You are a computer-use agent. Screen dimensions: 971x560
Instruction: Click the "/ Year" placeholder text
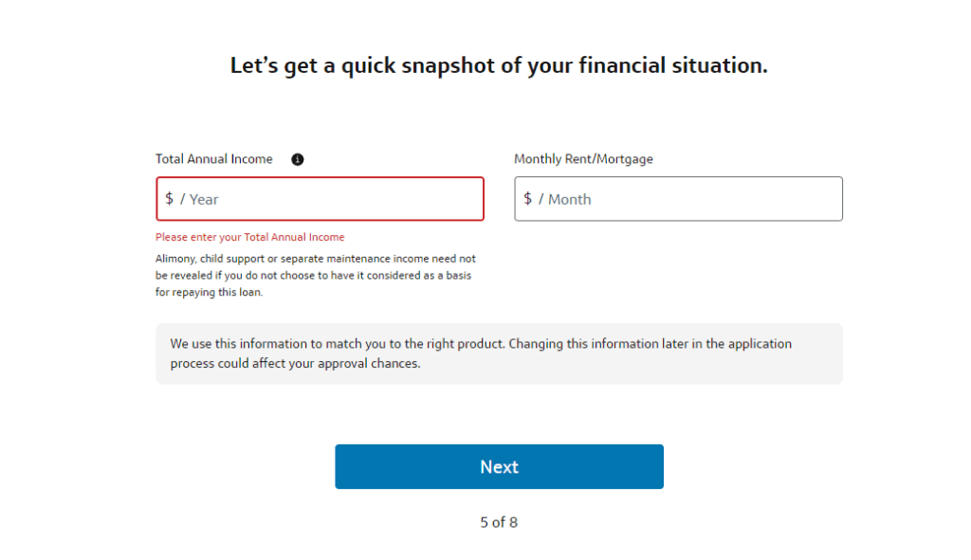pyautogui.click(x=200, y=199)
